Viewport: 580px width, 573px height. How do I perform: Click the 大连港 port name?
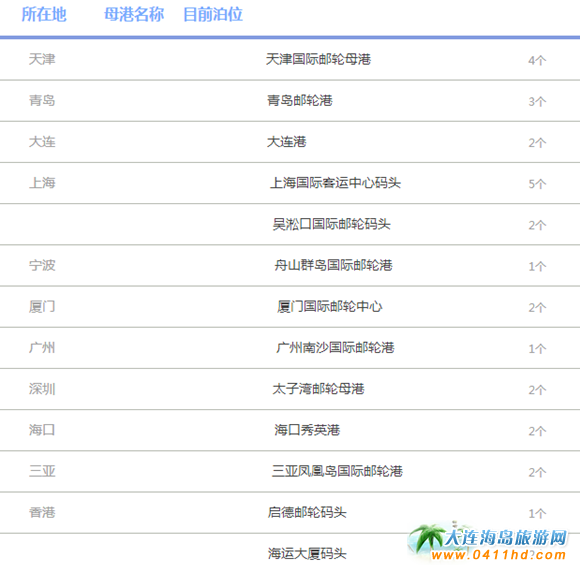point(287,142)
